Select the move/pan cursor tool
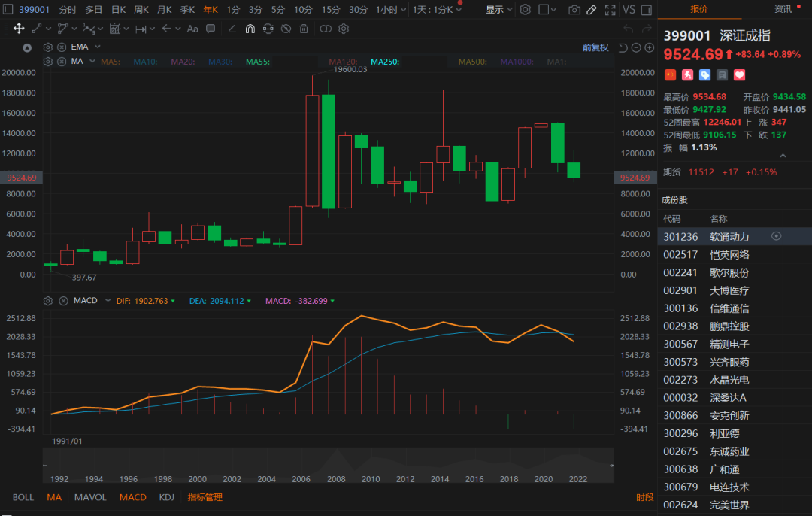812x516 pixels. pyautogui.click(x=19, y=29)
